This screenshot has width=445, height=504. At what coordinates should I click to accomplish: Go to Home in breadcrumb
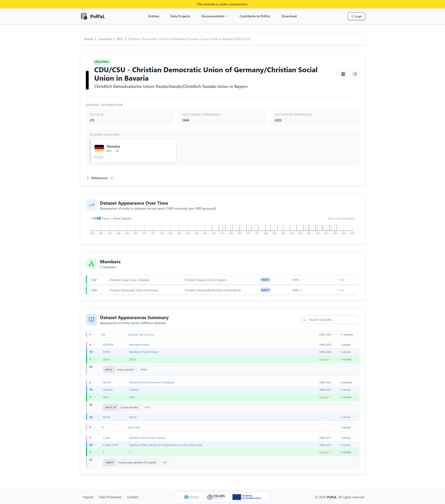[88, 39]
